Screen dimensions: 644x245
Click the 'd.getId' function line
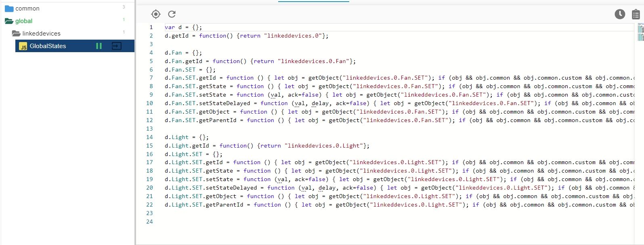[x=246, y=36]
